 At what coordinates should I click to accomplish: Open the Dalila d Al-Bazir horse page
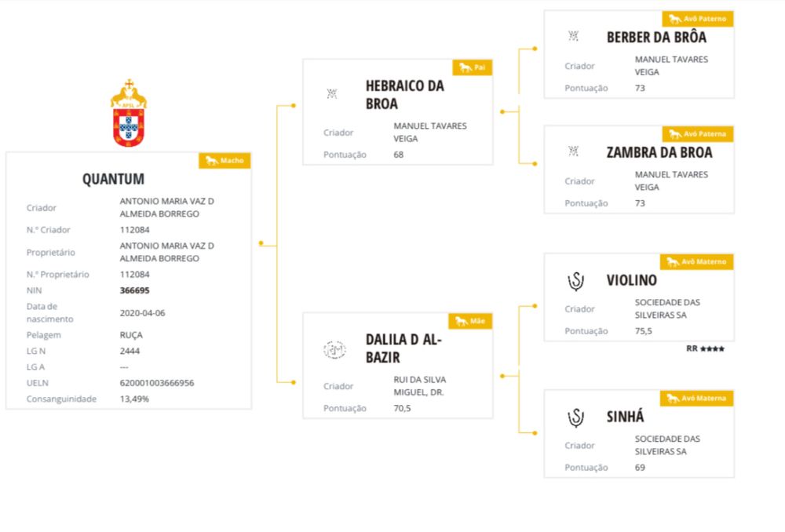[x=404, y=348]
